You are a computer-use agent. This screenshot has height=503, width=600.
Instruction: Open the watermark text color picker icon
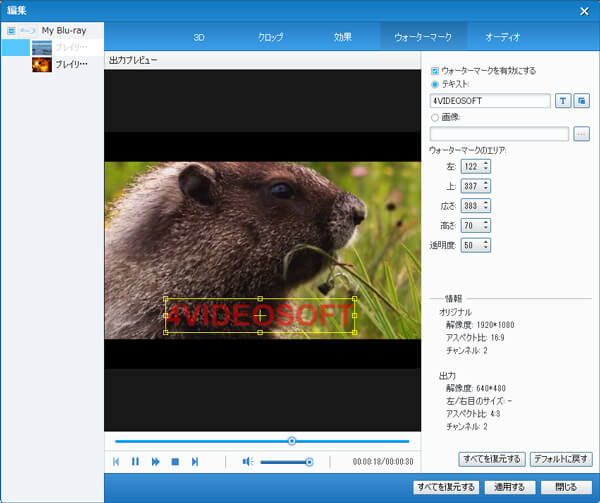582,101
